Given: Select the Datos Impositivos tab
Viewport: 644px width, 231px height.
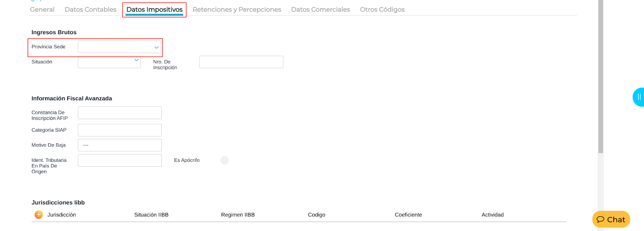Looking at the screenshot, I should (x=155, y=9).
